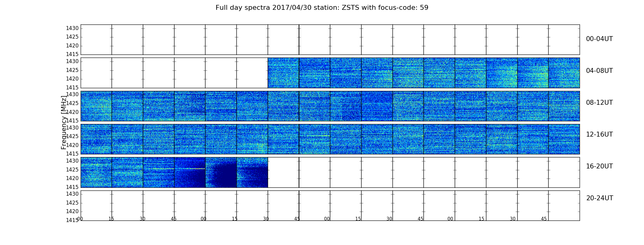Select the "12-16UT" row label
Image resolution: width=644 pixels, height=245 pixels.
click(x=599, y=134)
